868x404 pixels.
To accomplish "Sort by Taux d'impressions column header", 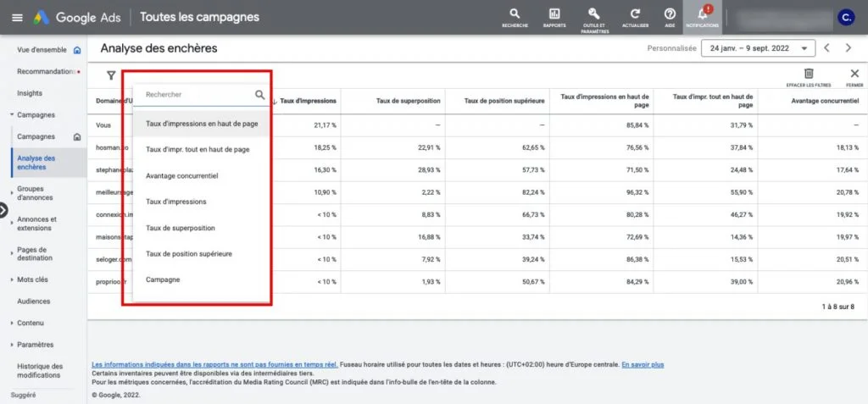I will [x=308, y=102].
